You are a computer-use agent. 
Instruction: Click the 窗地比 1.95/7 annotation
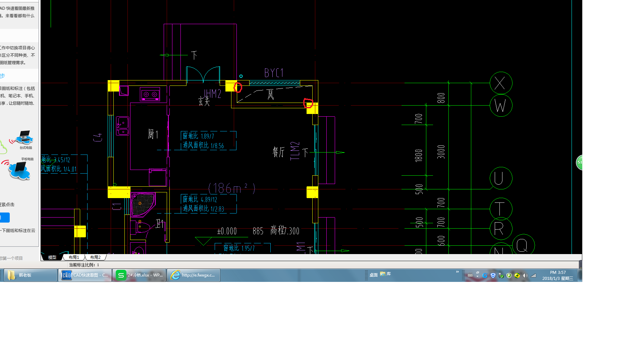(x=239, y=248)
